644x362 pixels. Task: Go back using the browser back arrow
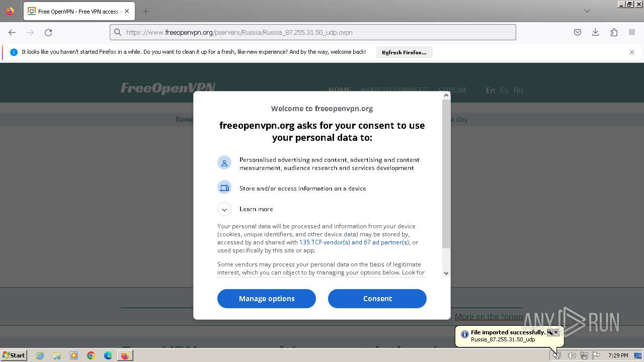tap(12, 32)
